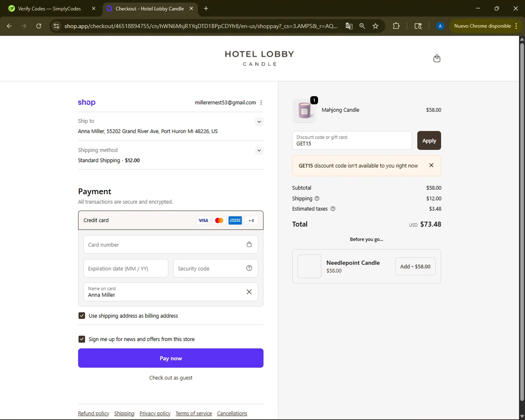Open site information icon in address bar

(x=56, y=26)
